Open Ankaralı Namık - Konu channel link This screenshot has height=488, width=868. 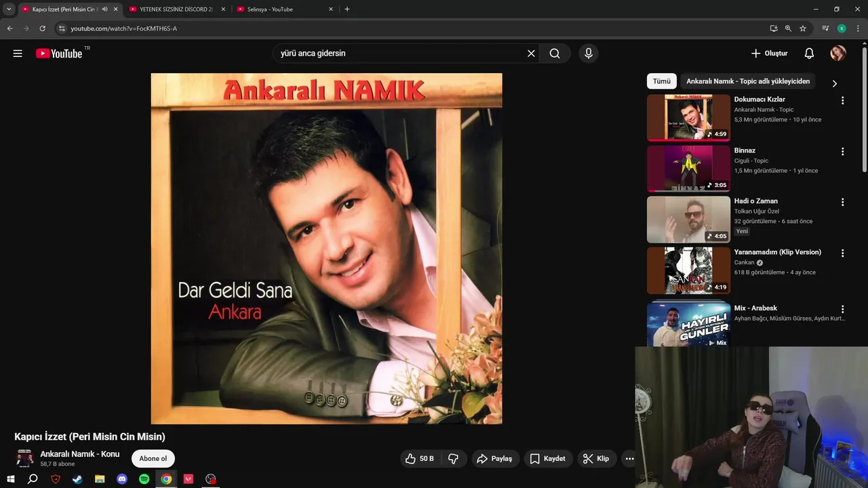(80, 454)
